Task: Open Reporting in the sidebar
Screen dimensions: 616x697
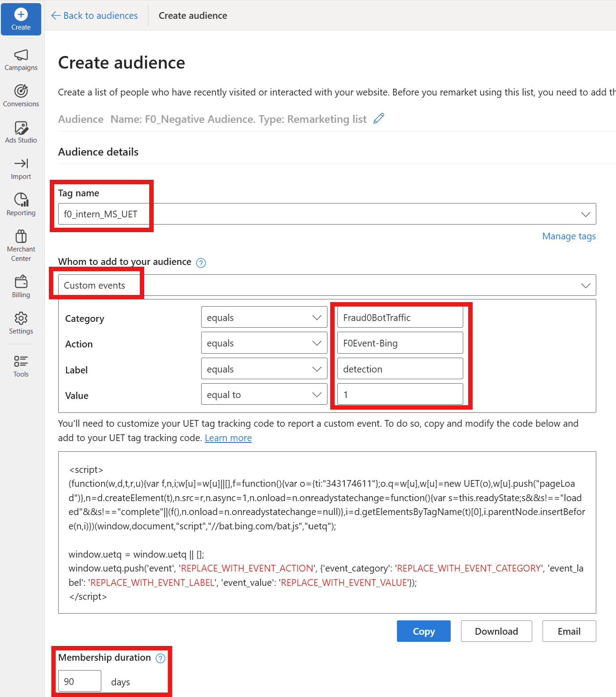Action: pos(21,205)
